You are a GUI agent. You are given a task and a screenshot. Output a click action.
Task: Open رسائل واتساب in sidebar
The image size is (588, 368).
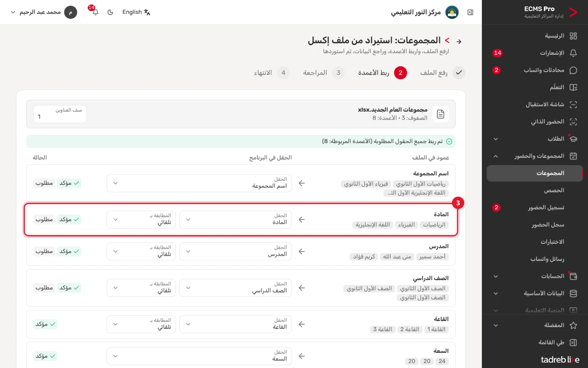point(535,259)
